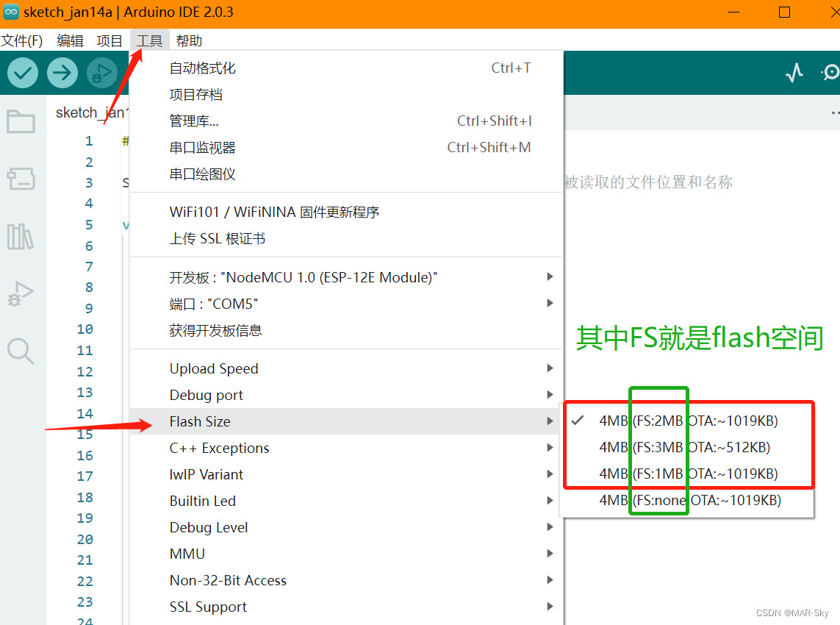The image size is (840, 625).
Task: Open the editor tab overflow dots menu
Action: click(835, 113)
